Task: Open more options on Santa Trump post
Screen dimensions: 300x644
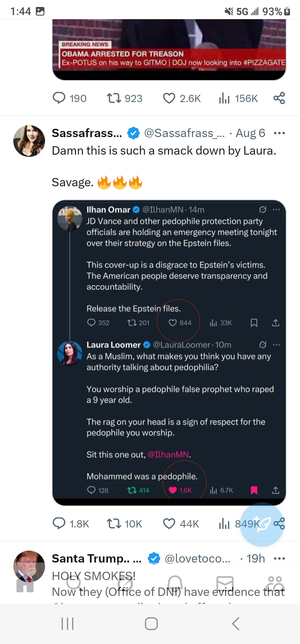Action: point(279,558)
